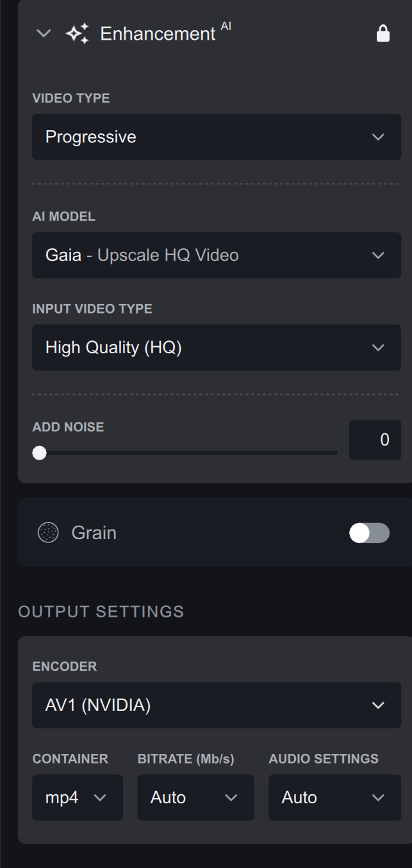Click the Enhancement section title

coord(158,33)
